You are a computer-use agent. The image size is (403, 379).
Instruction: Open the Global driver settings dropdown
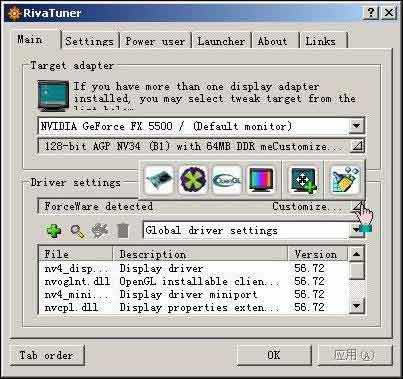click(x=357, y=230)
